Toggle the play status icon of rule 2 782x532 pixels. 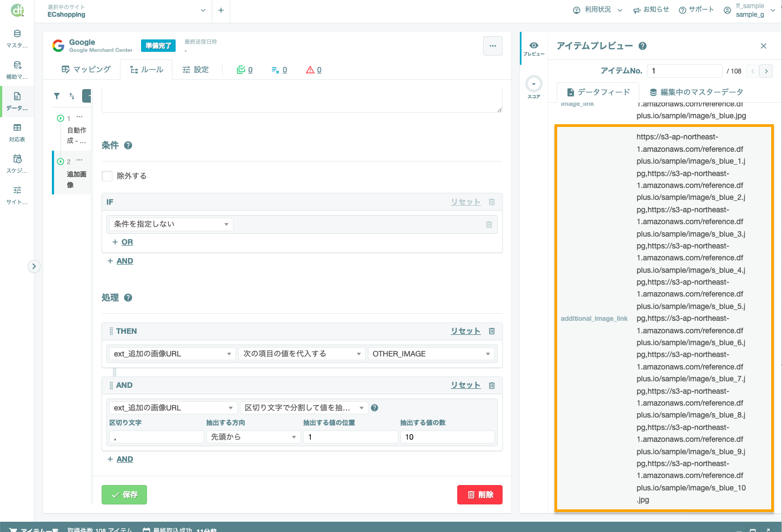click(x=61, y=161)
